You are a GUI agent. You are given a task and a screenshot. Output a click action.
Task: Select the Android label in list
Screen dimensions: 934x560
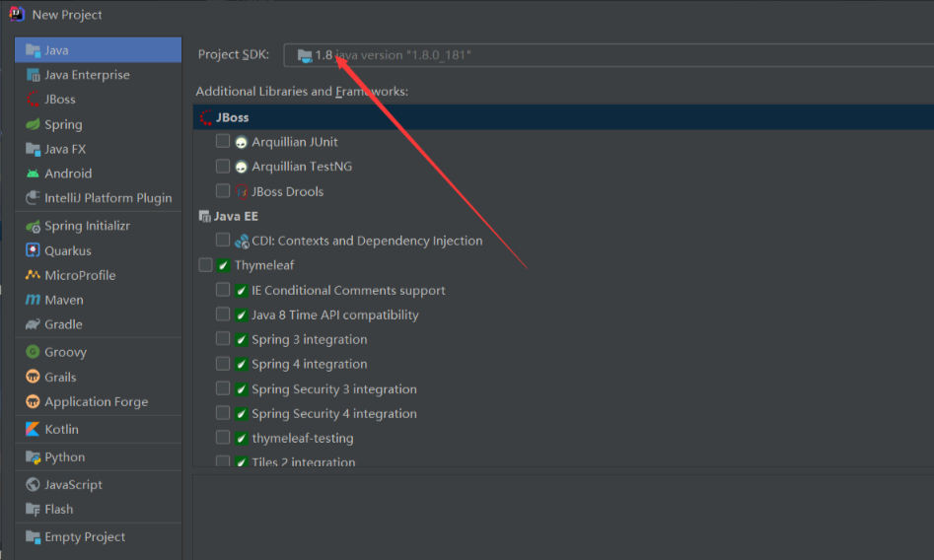coord(68,174)
